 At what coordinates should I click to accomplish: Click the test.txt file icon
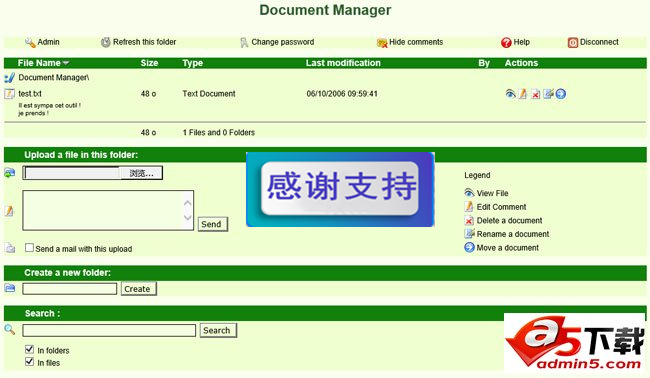(9, 94)
